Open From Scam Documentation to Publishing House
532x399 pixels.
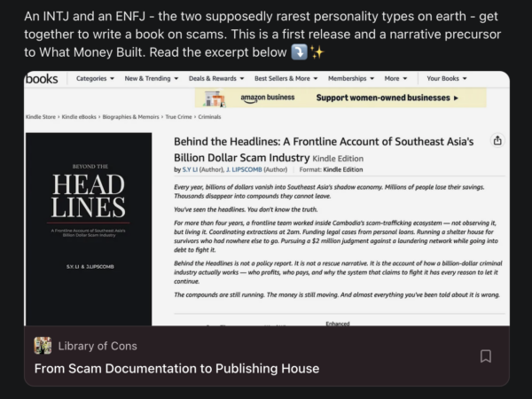(176, 369)
